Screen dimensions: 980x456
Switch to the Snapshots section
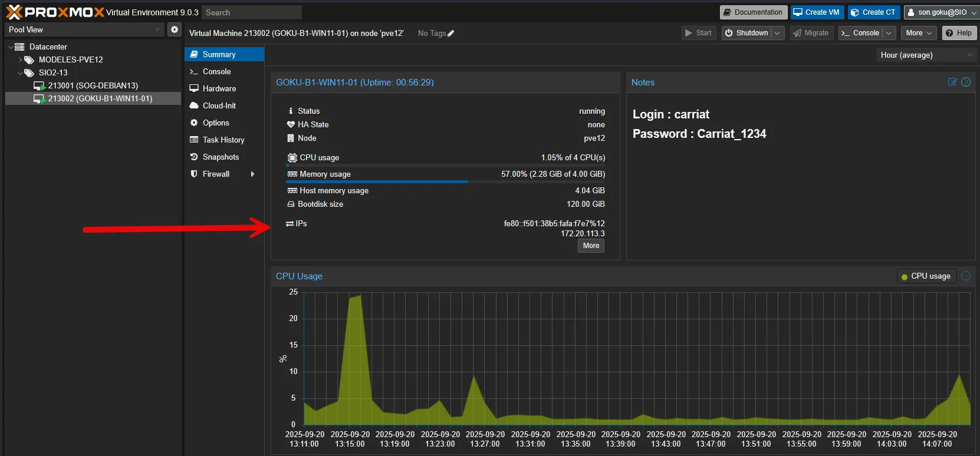(221, 157)
